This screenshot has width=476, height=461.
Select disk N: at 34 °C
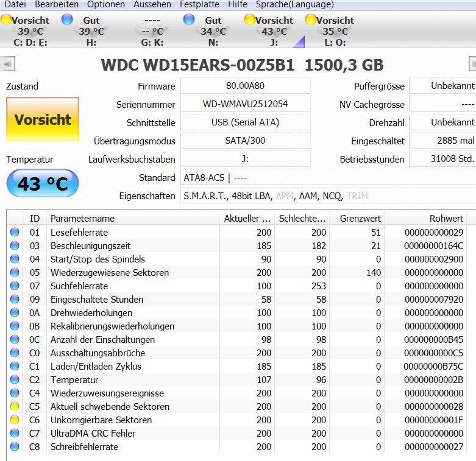coord(213,31)
